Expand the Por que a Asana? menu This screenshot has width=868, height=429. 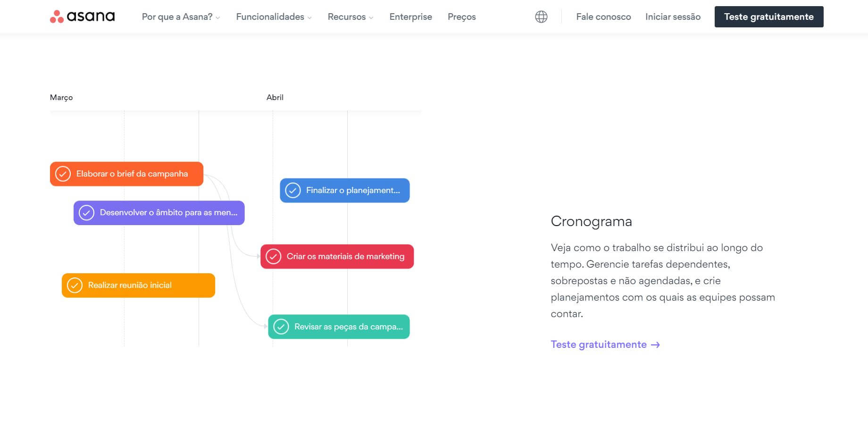tap(181, 17)
